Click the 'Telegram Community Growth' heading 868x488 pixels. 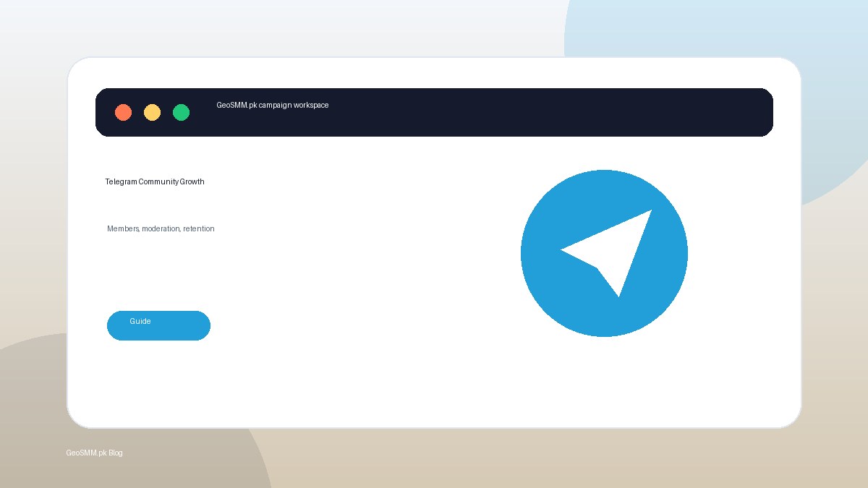(155, 181)
